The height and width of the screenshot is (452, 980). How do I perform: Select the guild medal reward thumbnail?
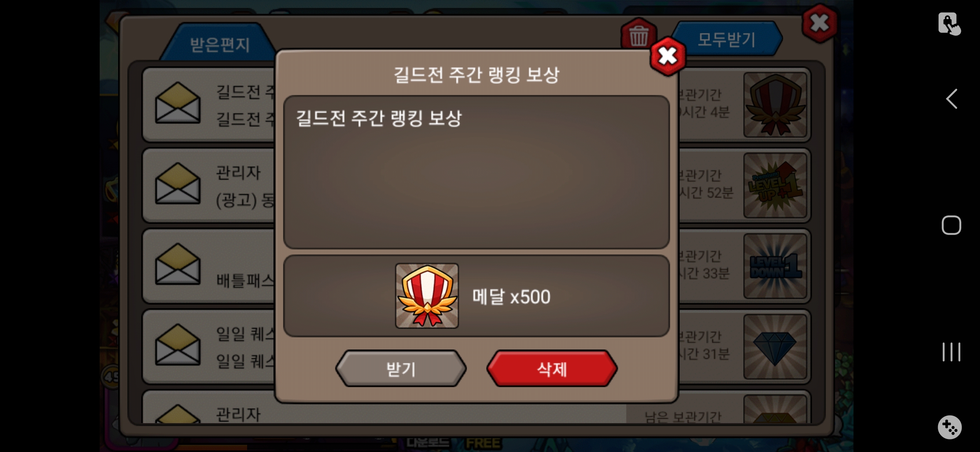coord(775,105)
